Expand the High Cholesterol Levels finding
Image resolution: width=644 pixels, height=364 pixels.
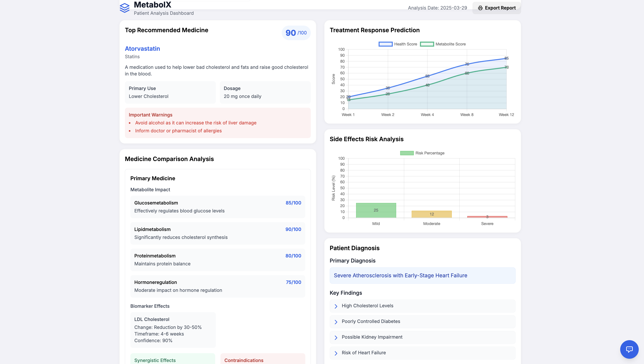click(x=367, y=306)
